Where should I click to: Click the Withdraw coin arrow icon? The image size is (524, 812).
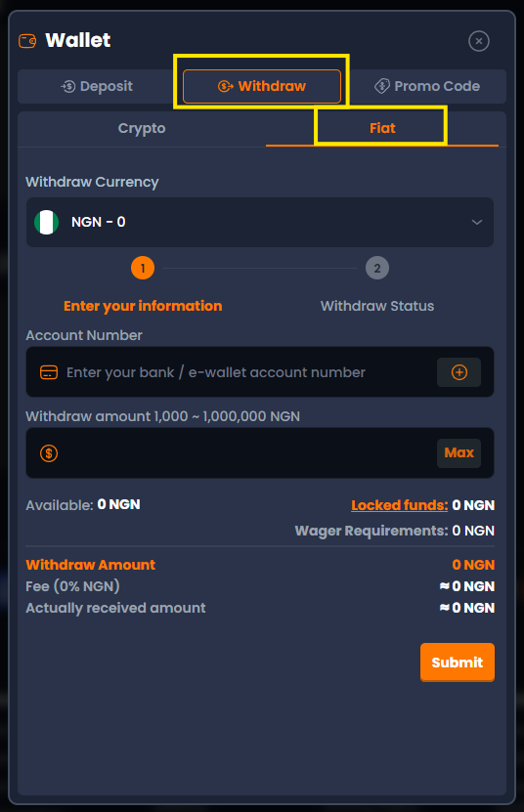click(x=226, y=86)
